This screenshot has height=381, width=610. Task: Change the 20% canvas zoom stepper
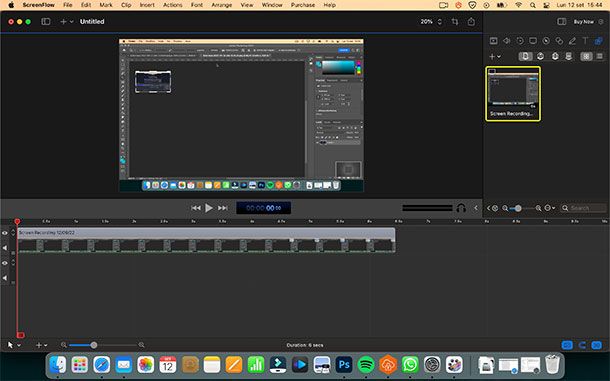tap(440, 22)
